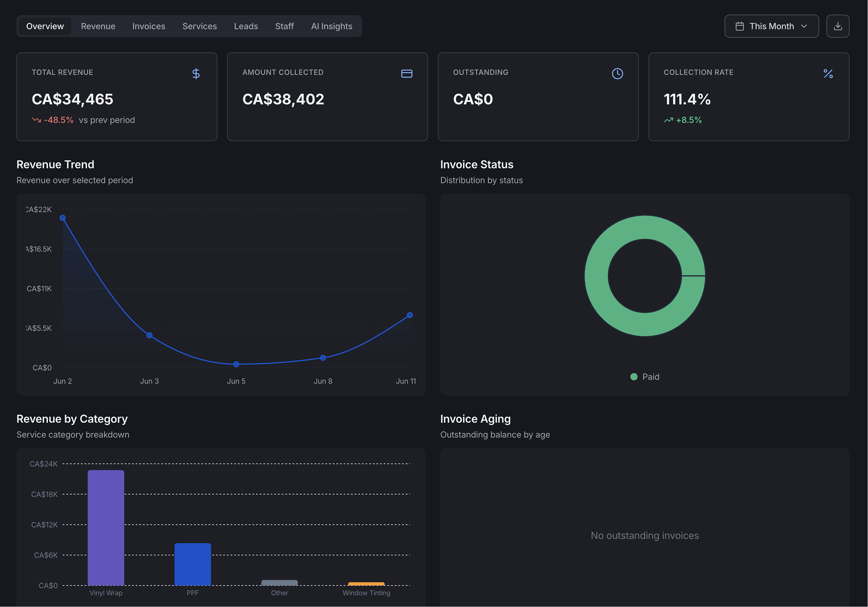
Task: Click the Jun 5 data point on trend line
Action: (236, 364)
